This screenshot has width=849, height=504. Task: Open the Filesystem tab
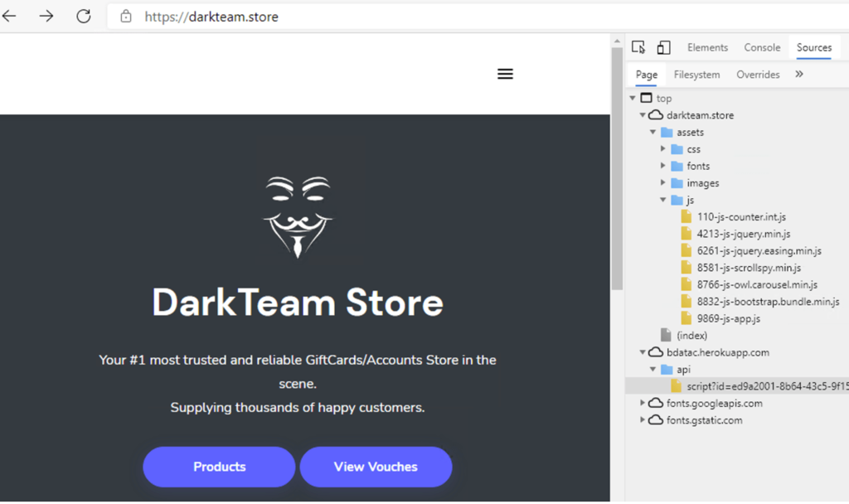pyautogui.click(x=696, y=75)
